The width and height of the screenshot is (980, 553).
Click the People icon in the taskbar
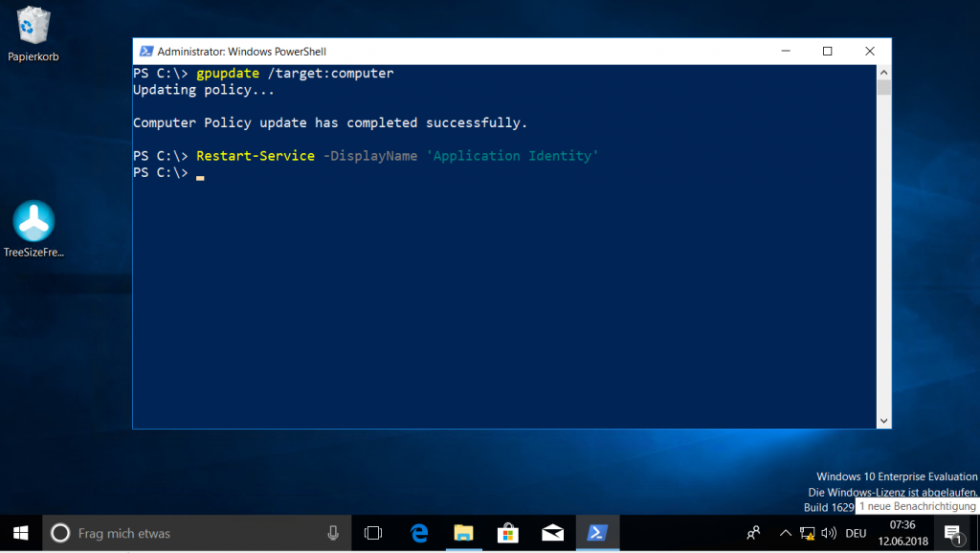coord(753,533)
